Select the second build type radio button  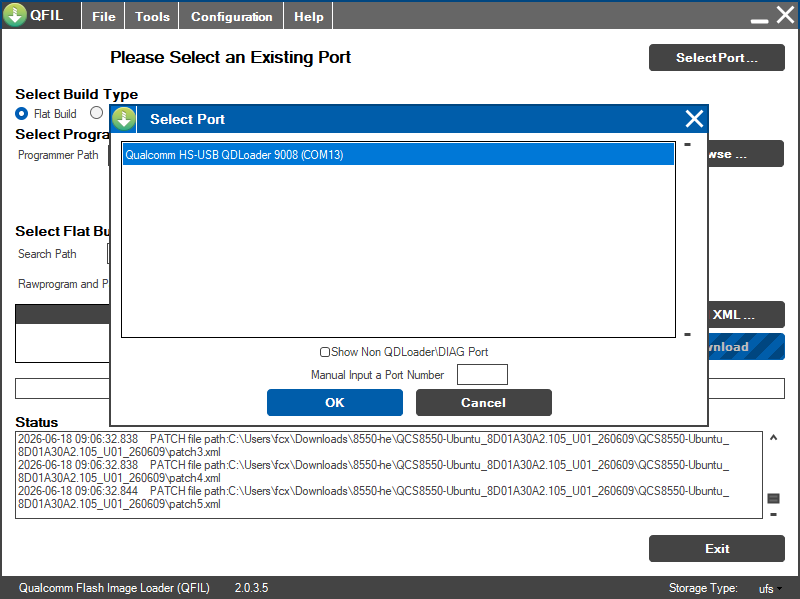point(96,113)
